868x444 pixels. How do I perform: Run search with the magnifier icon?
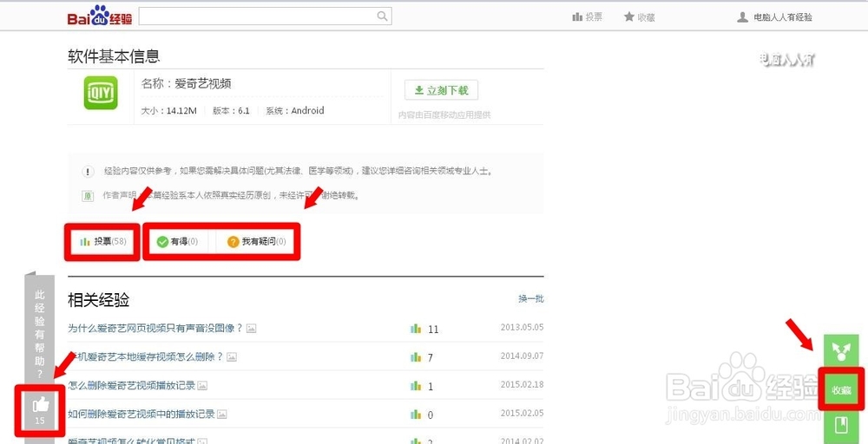[x=383, y=16]
